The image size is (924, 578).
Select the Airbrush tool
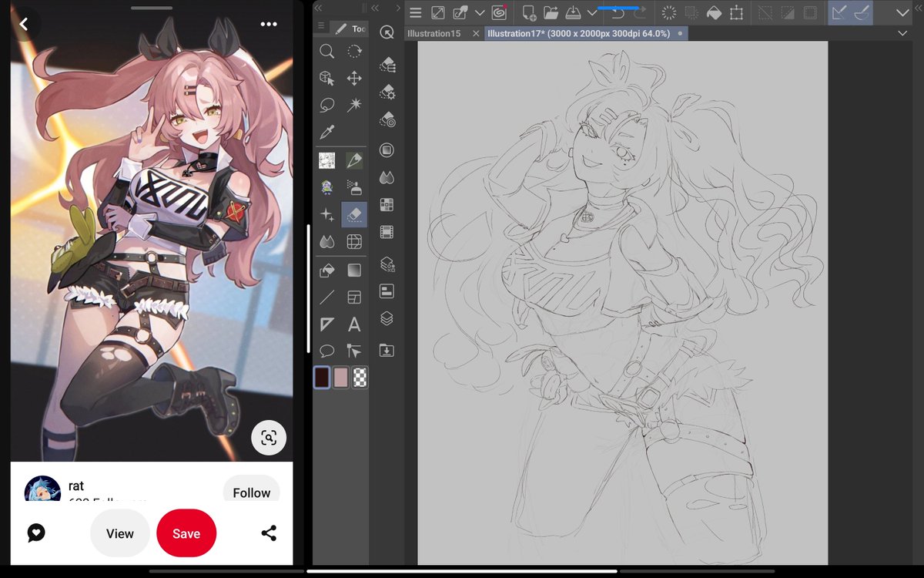pos(354,187)
